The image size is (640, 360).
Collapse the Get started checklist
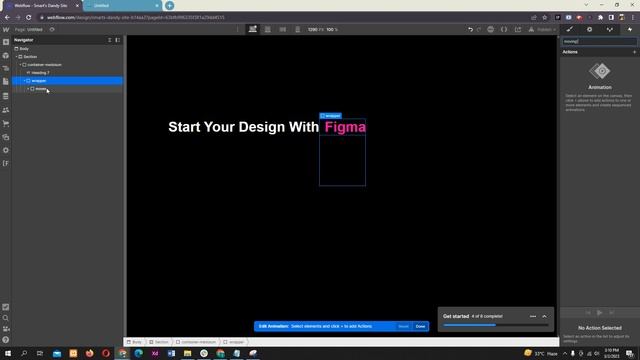tap(544, 316)
